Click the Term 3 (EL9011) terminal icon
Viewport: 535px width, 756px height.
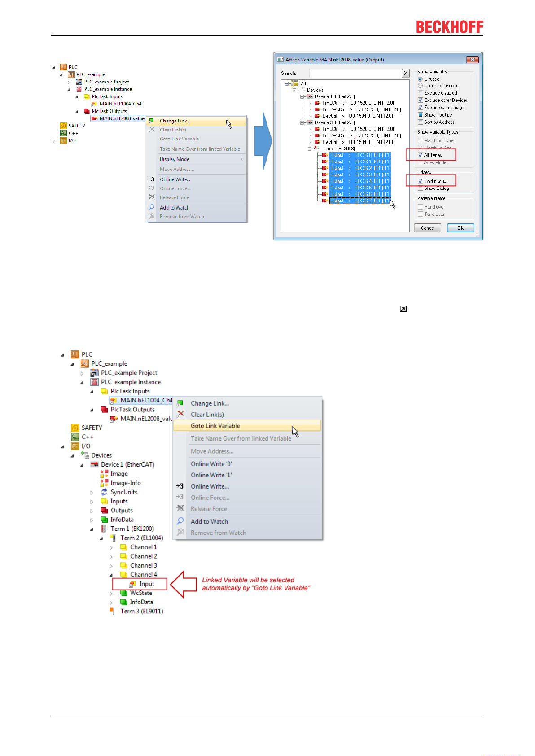112,611
